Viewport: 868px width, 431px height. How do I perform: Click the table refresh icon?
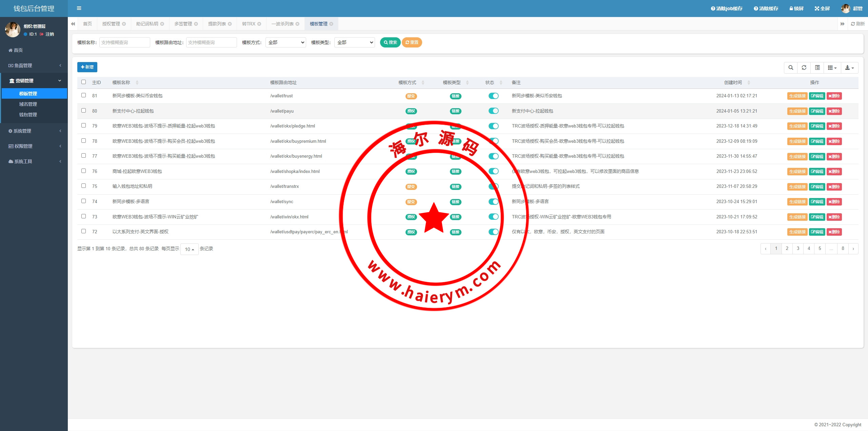[x=804, y=67]
